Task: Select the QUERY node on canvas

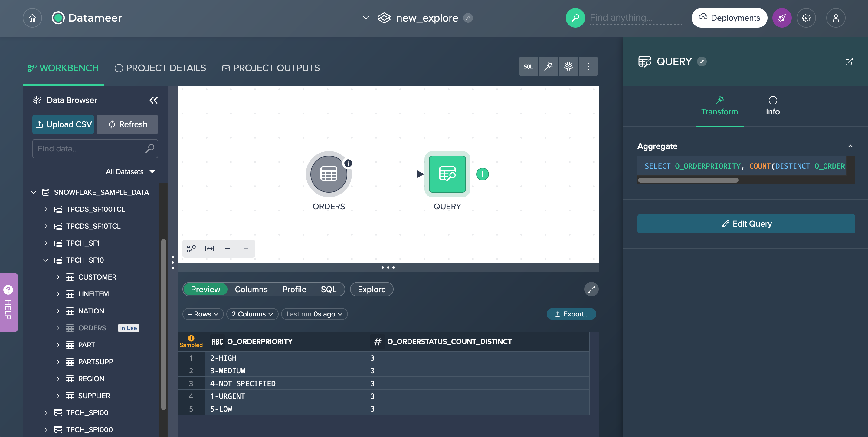Action: pos(447,174)
